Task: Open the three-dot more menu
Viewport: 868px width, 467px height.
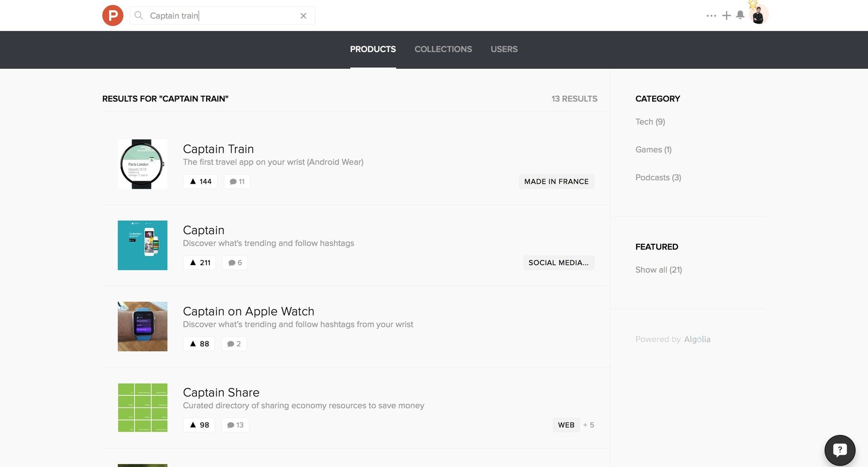Action: pyautogui.click(x=711, y=15)
